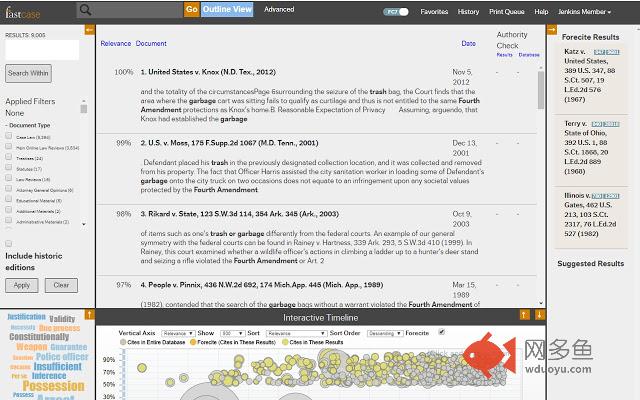Image resolution: width=640 pixels, height=400 pixels.
Task: Collapse left filter panel with orange arrow
Action: [x=89, y=30]
